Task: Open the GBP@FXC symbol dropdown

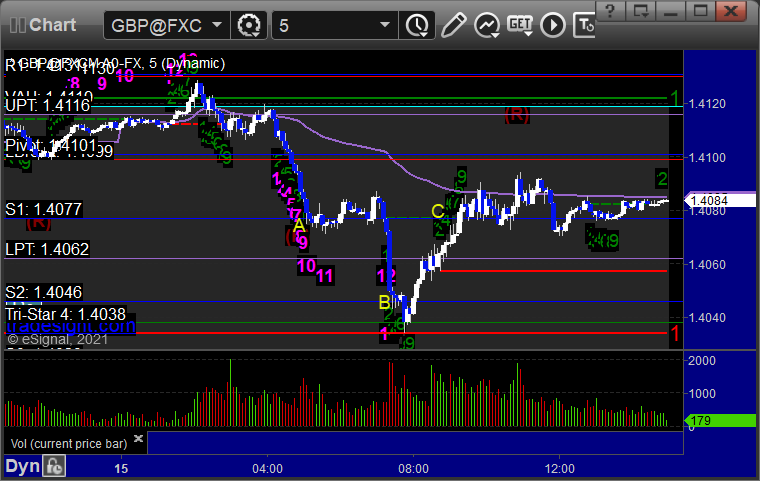Action: point(217,25)
